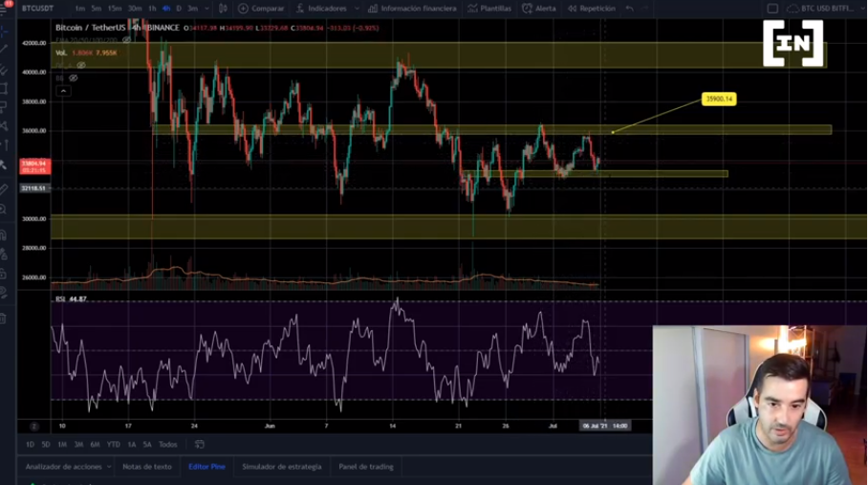Set date range to 5D
This screenshot has width=868, height=485.
(46, 445)
